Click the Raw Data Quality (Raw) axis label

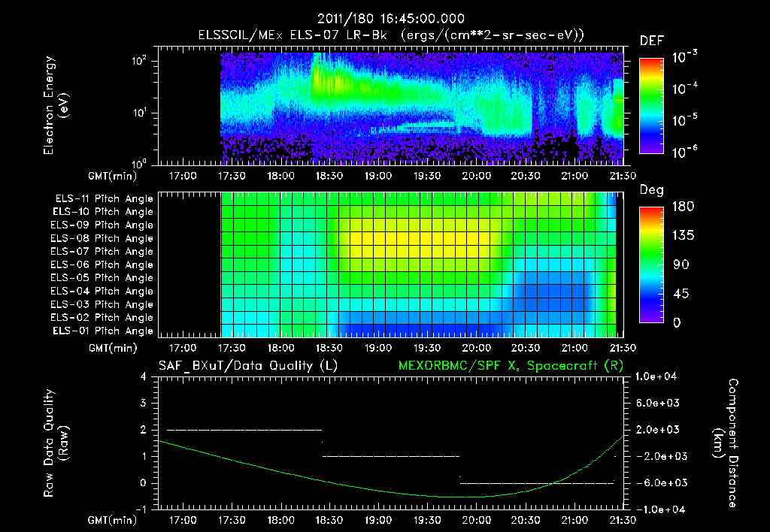coord(56,443)
